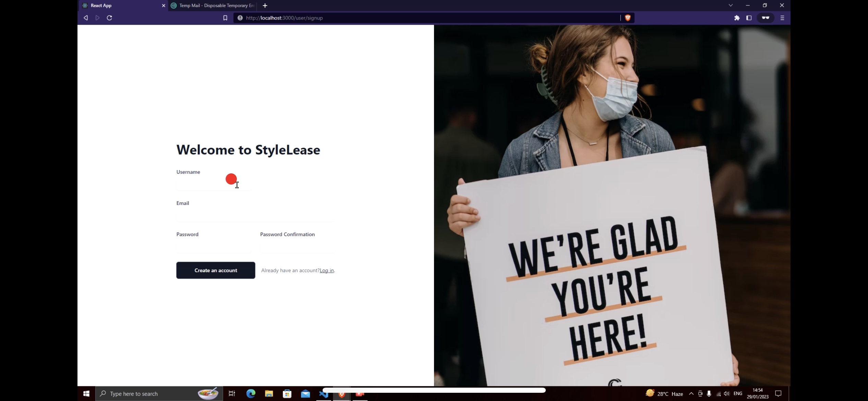Viewport: 868px width, 401px height.
Task: Show hidden system tray icons
Action: tap(691, 393)
